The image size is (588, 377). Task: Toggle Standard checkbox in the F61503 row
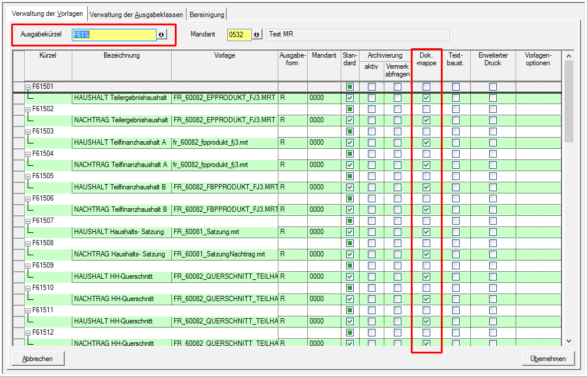click(350, 132)
